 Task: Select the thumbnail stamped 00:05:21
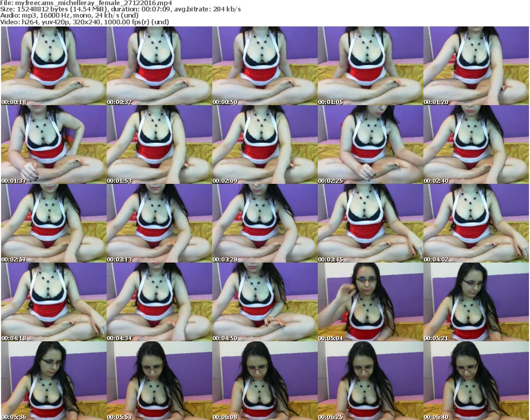point(476,302)
